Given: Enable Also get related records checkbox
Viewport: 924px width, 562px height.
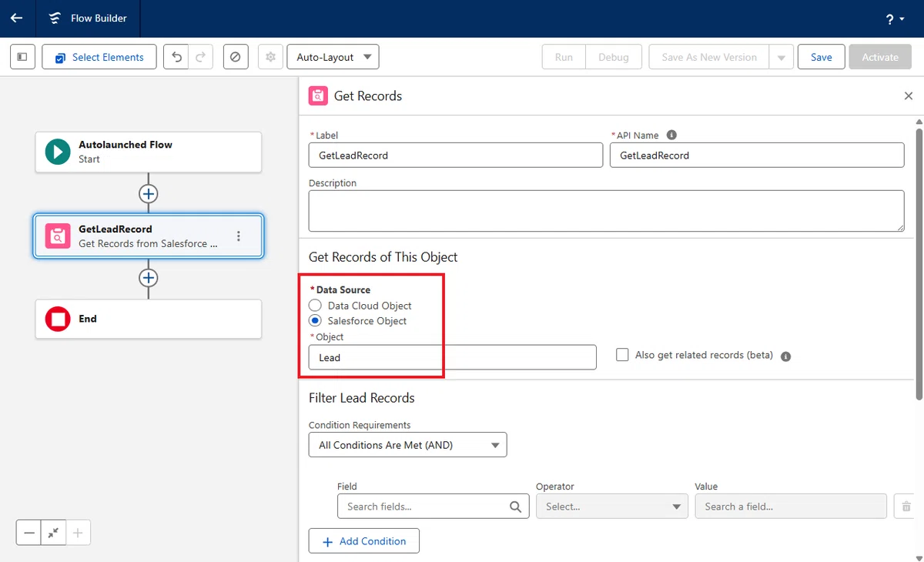Looking at the screenshot, I should pyautogui.click(x=622, y=355).
